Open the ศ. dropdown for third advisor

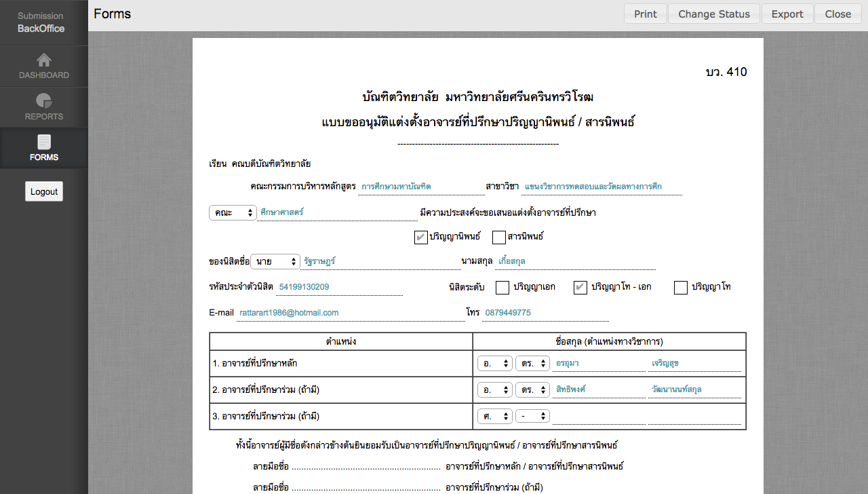[494, 416]
